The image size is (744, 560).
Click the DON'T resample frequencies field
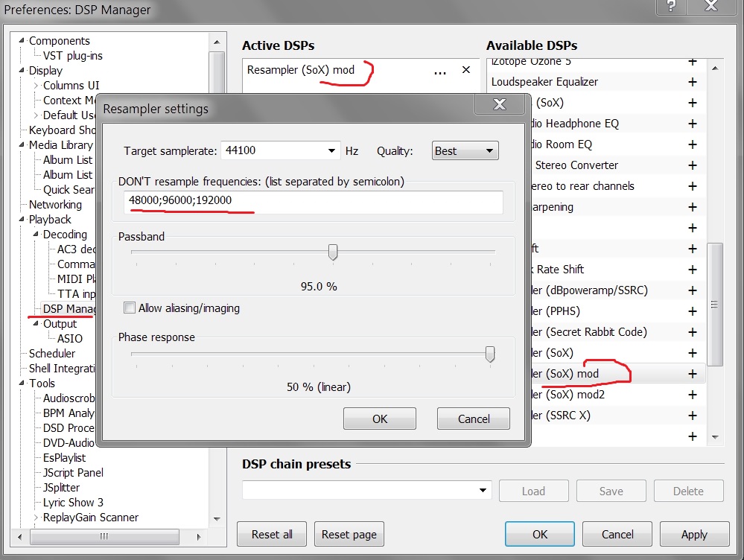coord(313,201)
